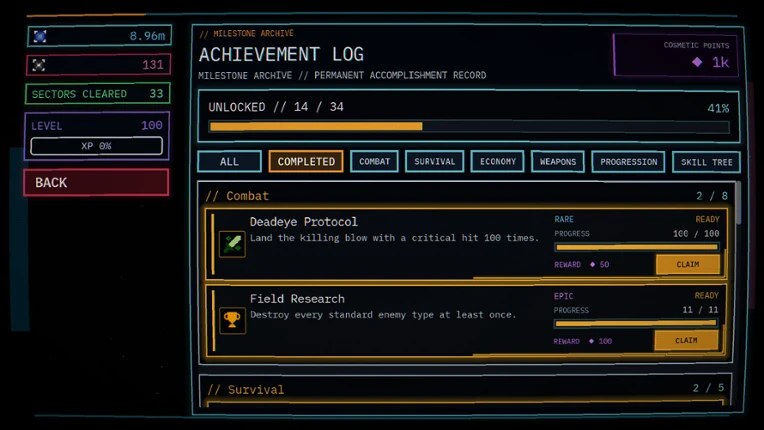Viewport: 764px width, 430px height.
Task: Claim the Field Research reward
Action: 686,340
